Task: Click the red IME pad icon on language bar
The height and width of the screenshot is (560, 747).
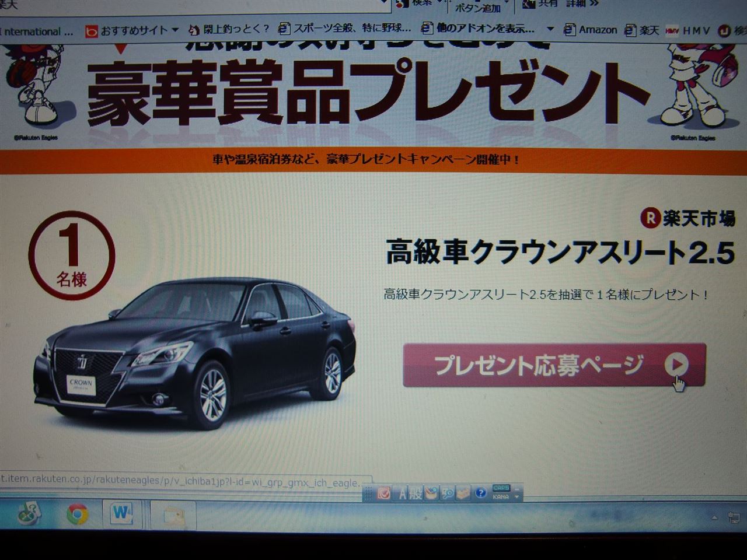Action: pos(383,494)
